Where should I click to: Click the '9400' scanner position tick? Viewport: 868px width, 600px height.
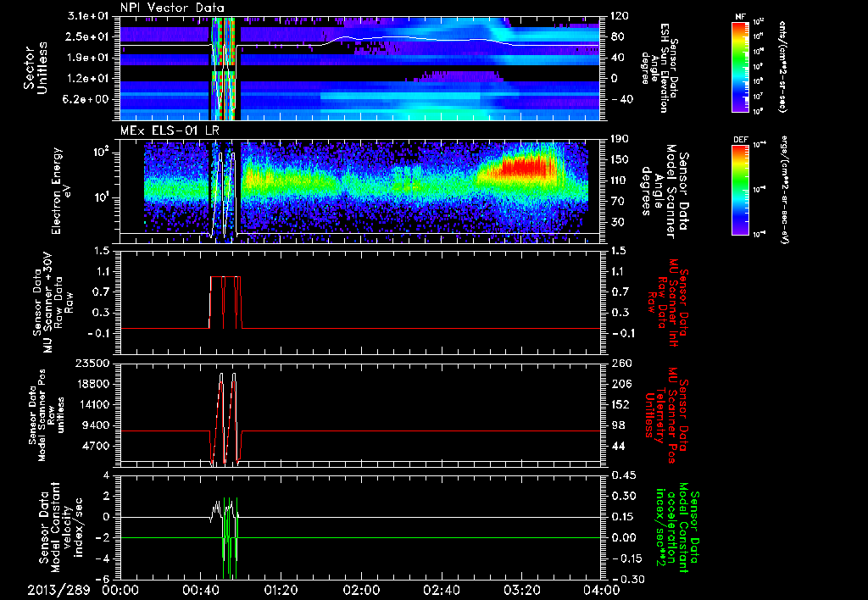point(97,425)
